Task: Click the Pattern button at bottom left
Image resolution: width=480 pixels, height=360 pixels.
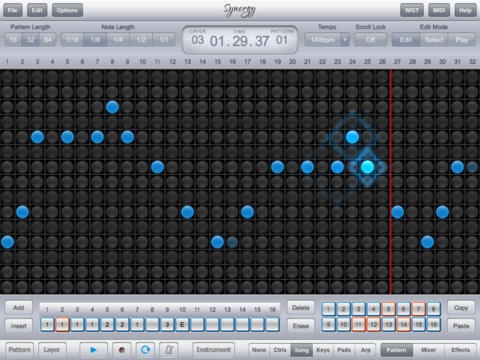Action: point(19,350)
